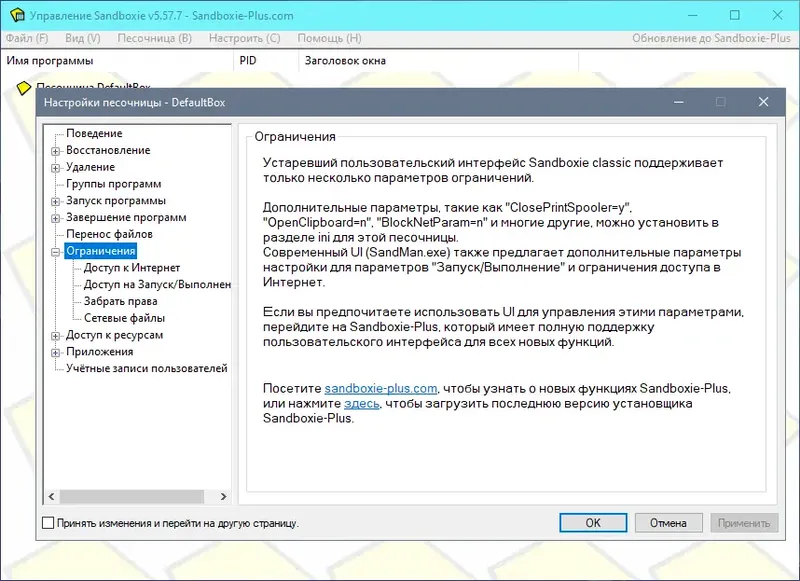This screenshot has height=581, width=800.
Task: Select Доступ к ресурсам tree item
Action: 114,335
